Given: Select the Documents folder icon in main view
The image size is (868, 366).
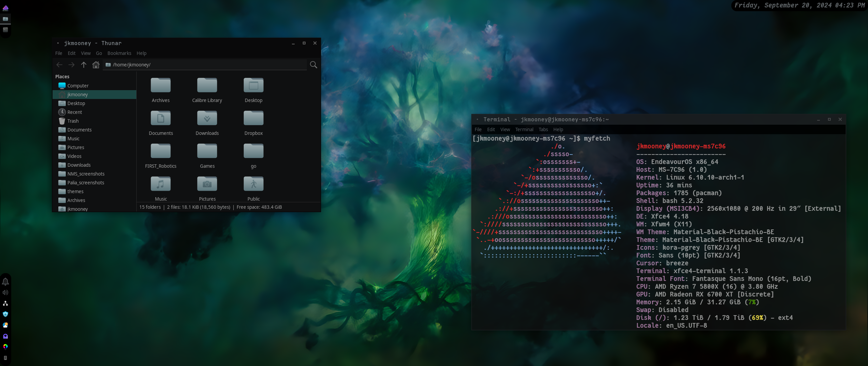Looking at the screenshot, I should (x=161, y=118).
